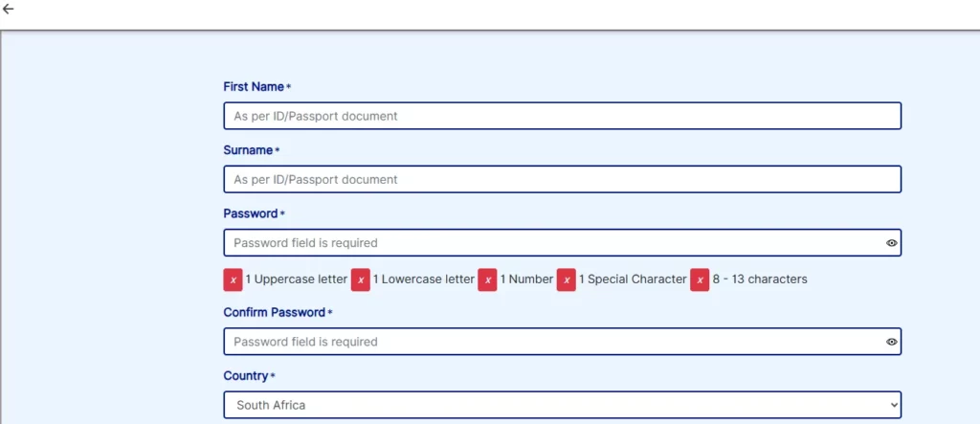Click red X icon beside 1 Number
Screen dimensions: 980x424
coord(487,279)
